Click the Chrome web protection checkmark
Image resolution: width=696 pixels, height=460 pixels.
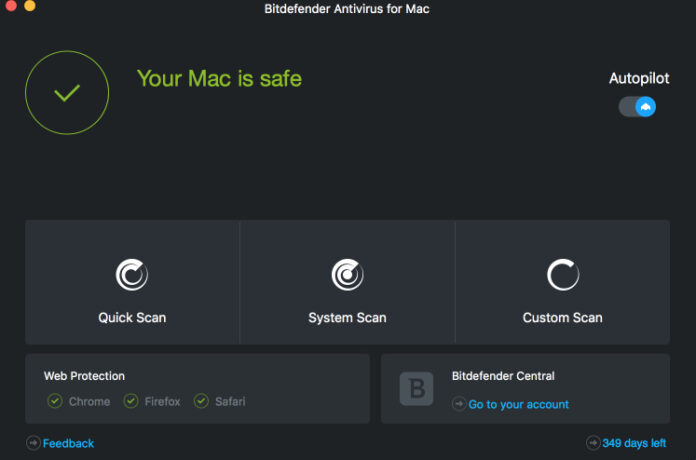pos(55,401)
